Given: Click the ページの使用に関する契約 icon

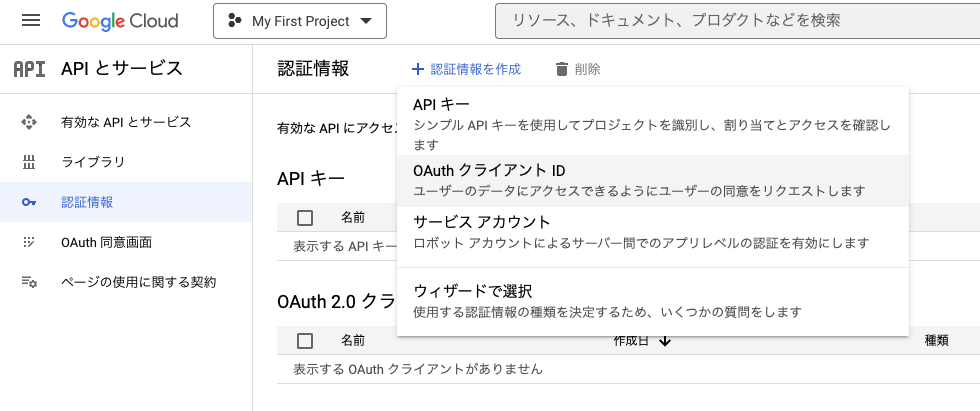Looking at the screenshot, I should click(x=29, y=282).
